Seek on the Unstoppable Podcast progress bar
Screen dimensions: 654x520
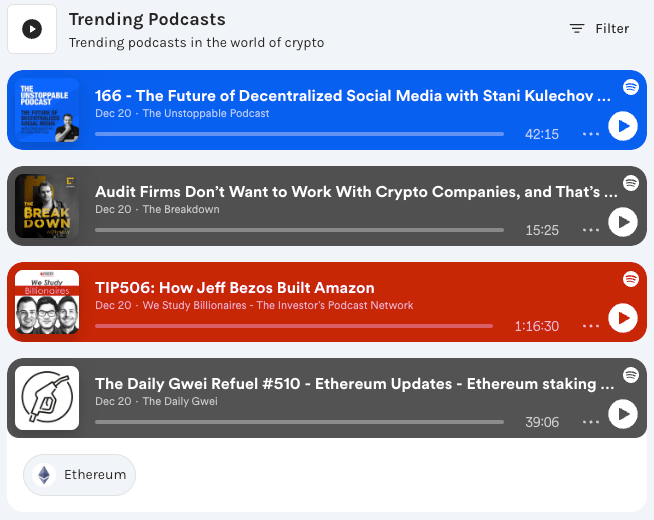point(299,134)
